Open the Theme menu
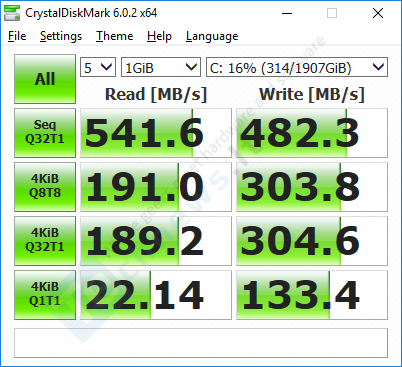The image size is (402, 367). pos(115,36)
